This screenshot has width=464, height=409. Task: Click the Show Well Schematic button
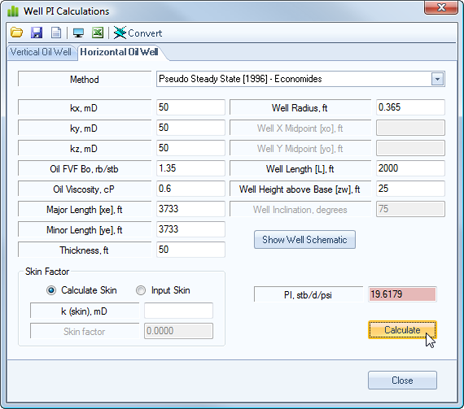[x=305, y=239]
